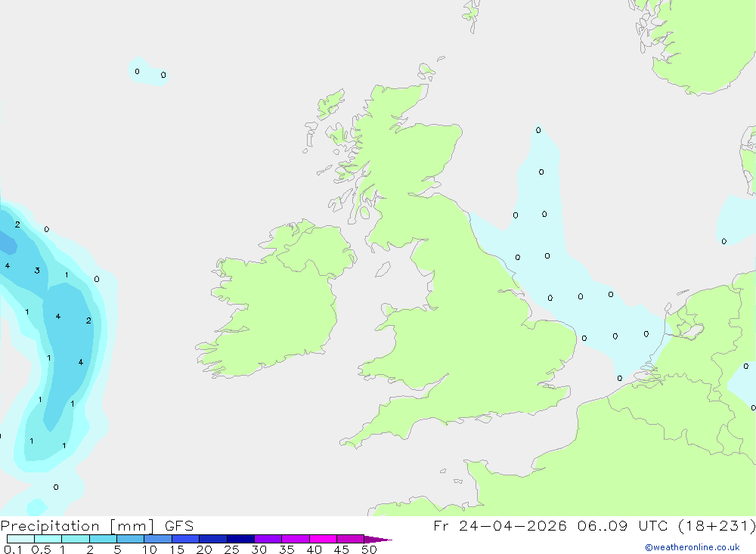Click the Isle of Man on the map
The width and height of the screenshot is (756, 554).
tap(383, 269)
